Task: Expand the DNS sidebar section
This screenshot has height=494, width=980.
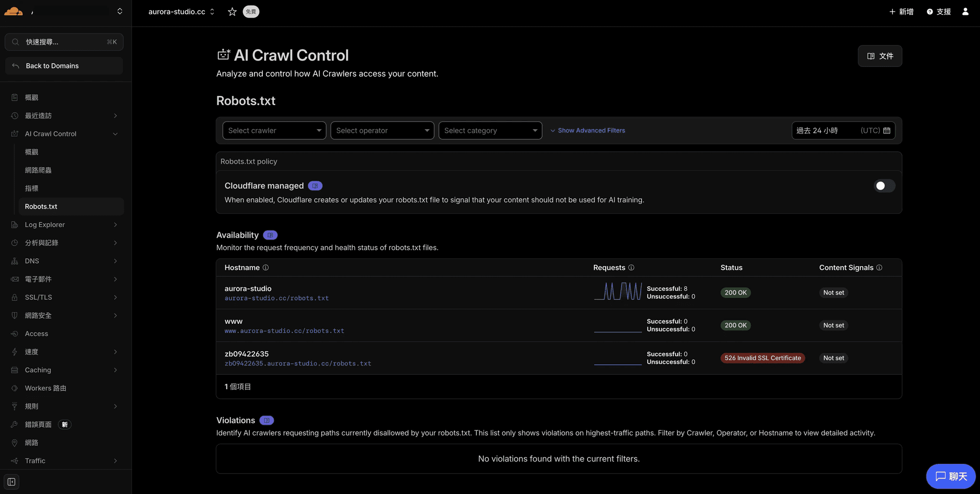Action: (115, 261)
